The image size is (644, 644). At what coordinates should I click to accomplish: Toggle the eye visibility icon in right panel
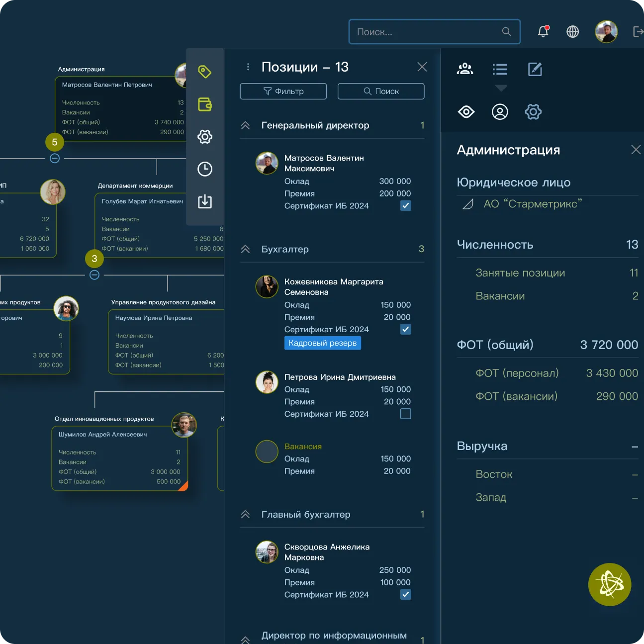point(466,112)
